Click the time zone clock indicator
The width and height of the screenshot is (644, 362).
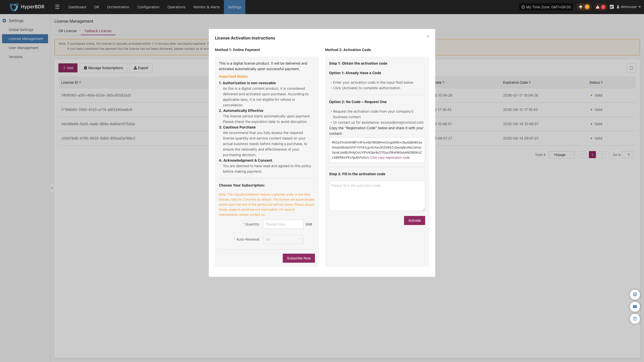(x=546, y=7)
